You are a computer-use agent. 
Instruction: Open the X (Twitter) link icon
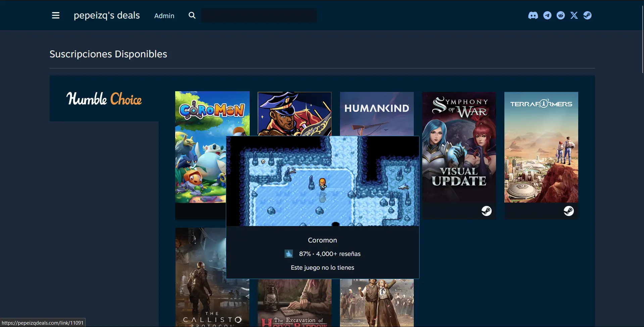point(574,15)
